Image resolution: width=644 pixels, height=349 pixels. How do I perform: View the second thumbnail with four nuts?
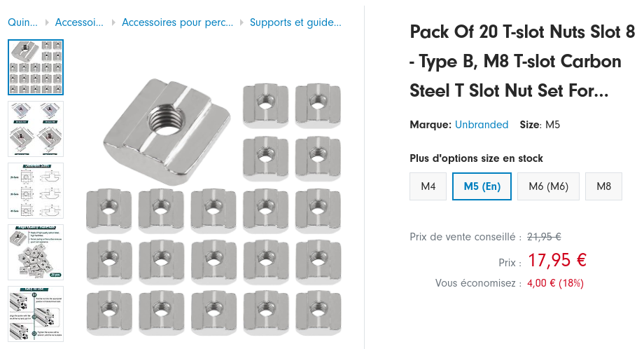36,129
